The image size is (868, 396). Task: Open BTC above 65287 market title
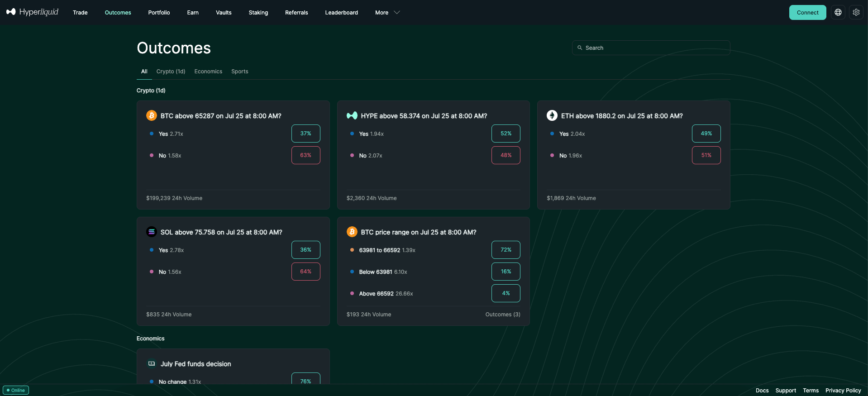point(221,116)
